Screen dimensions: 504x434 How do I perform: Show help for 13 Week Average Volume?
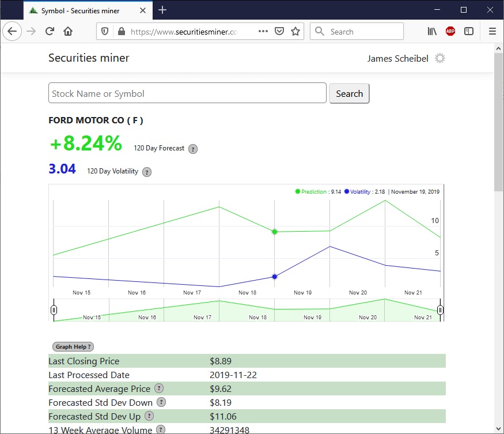pos(160,429)
